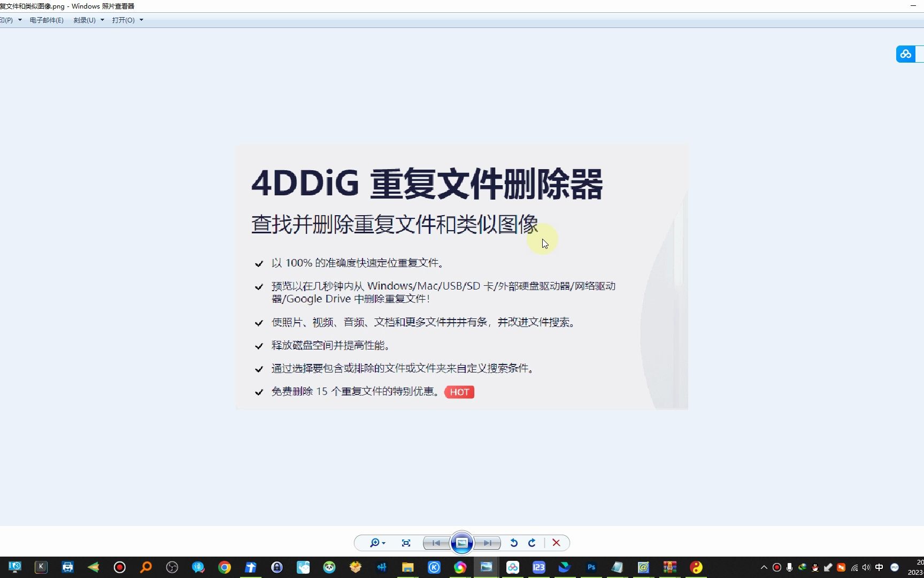The width and height of the screenshot is (924, 578).
Task: Delete current image with red X
Action: click(556, 543)
